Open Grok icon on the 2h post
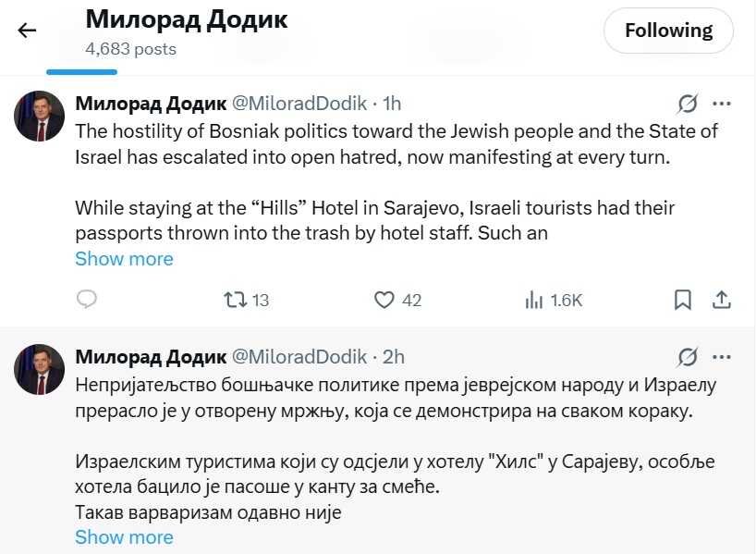This screenshot has height=554, width=756. click(687, 357)
